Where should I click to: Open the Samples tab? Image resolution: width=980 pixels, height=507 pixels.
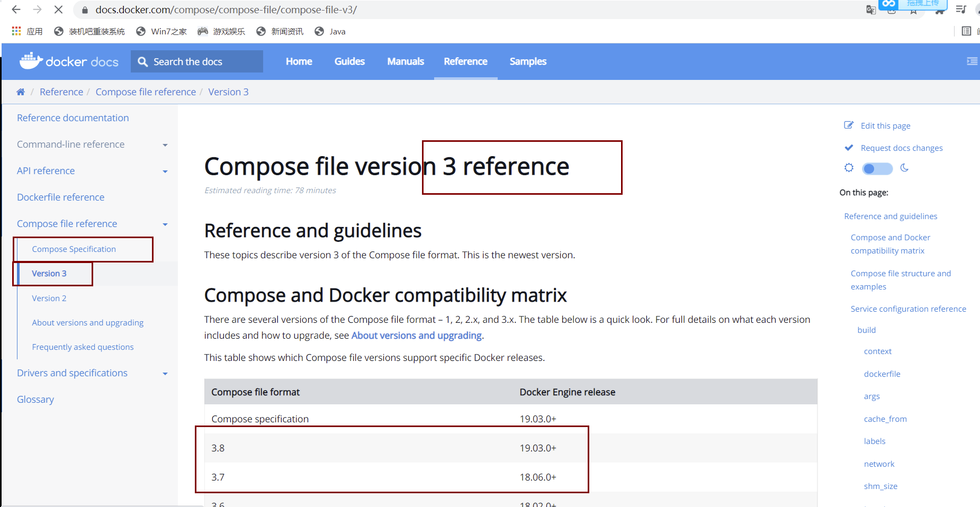(x=528, y=61)
